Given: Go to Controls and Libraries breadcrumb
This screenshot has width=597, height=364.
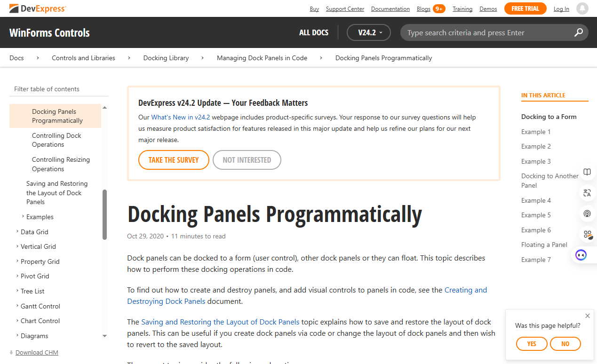Looking at the screenshot, I should click(x=83, y=58).
